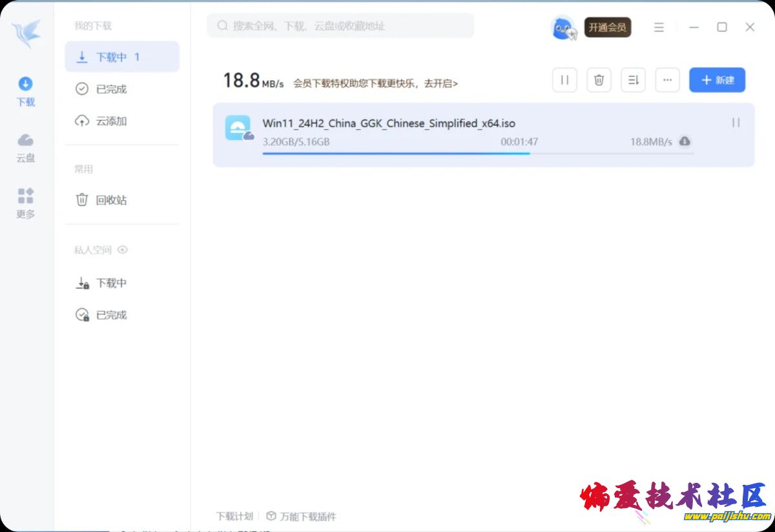
Task: Open the 云添加 list
Action: point(110,121)
